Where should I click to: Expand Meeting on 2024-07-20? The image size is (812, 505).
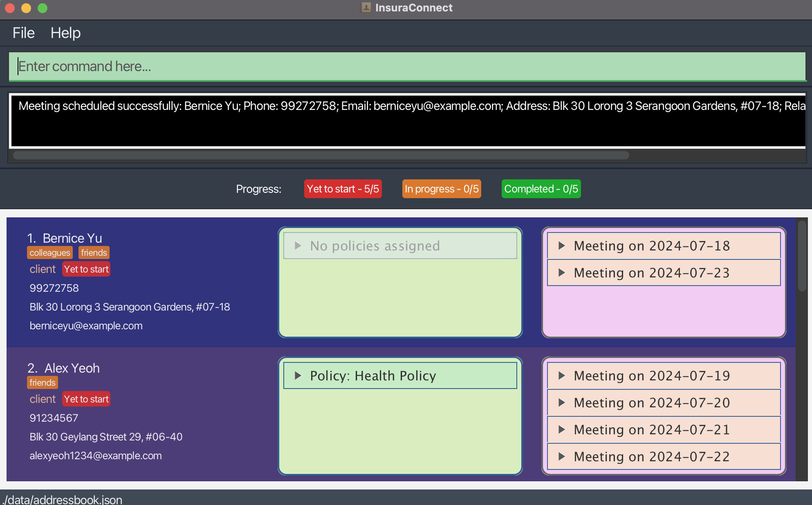tap(664, 402)
